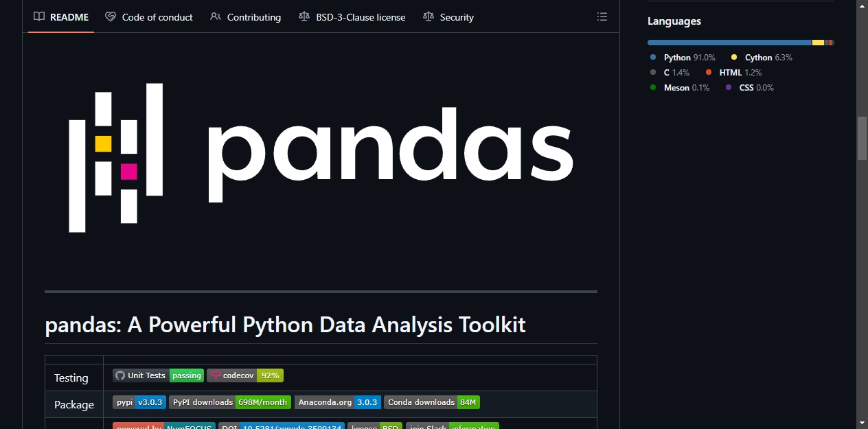The image size is (868, 429).
Task: Open the BSD-3-Clause license tab
Action: click(352, 17)
